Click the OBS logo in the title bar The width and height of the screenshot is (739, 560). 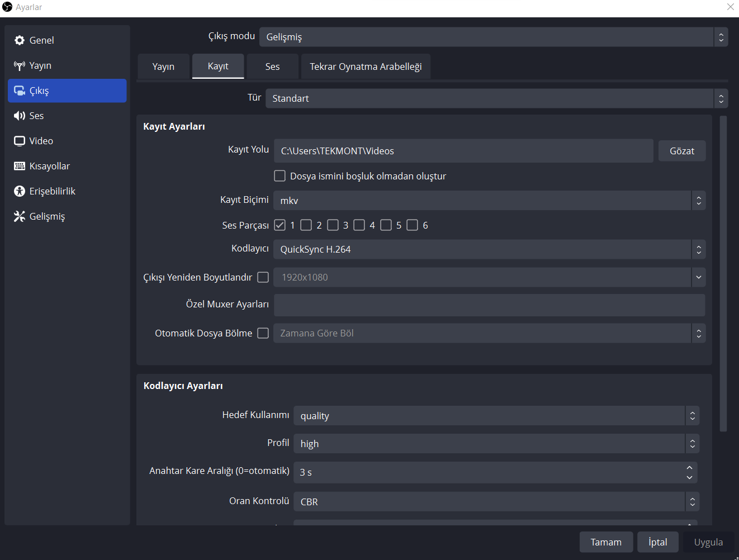pyautogui.click(x=7, y=7)
